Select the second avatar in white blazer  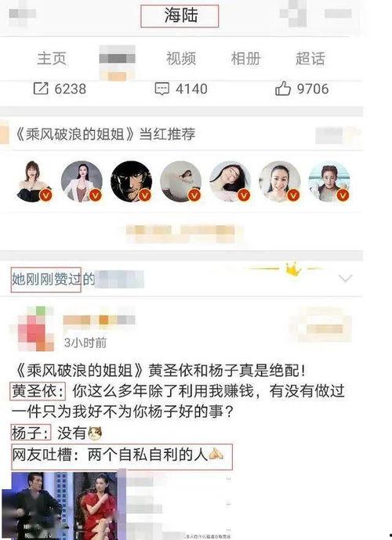click(x=82, y=182)
